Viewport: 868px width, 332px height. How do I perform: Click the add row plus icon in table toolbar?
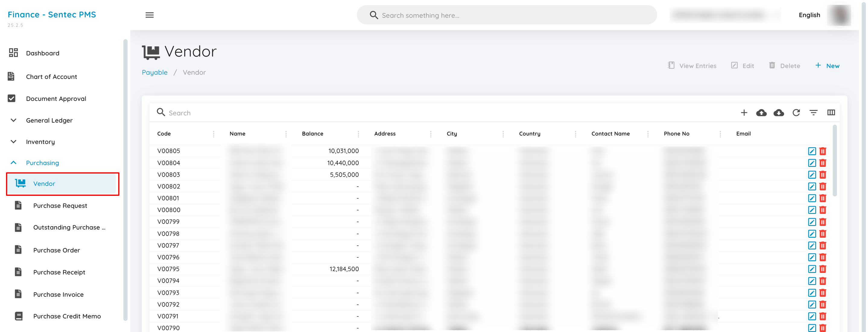point(744,113)
